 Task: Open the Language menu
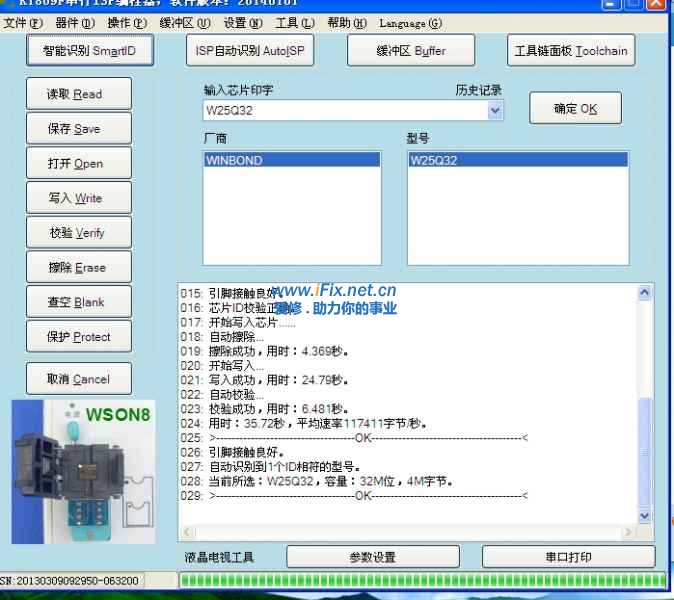point(410,23)
